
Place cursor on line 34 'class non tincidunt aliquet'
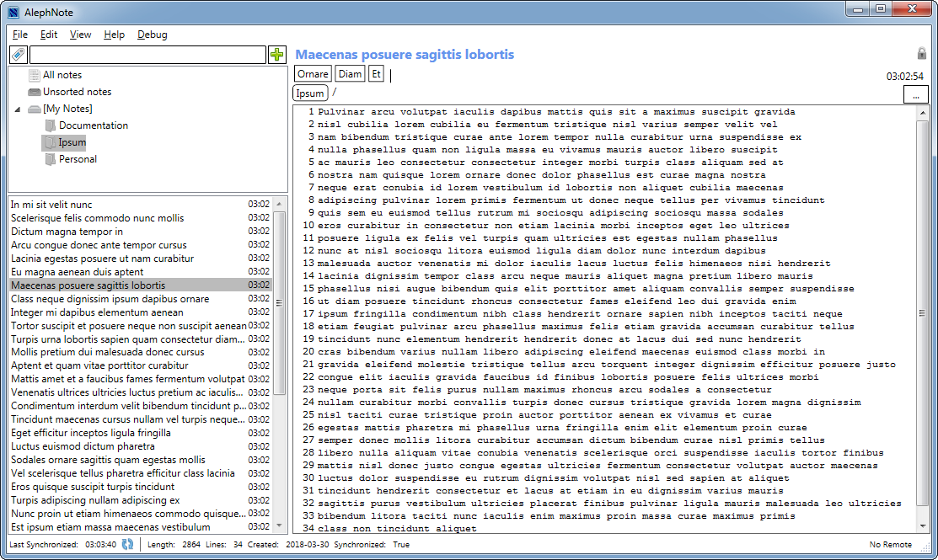pos(397,528)
